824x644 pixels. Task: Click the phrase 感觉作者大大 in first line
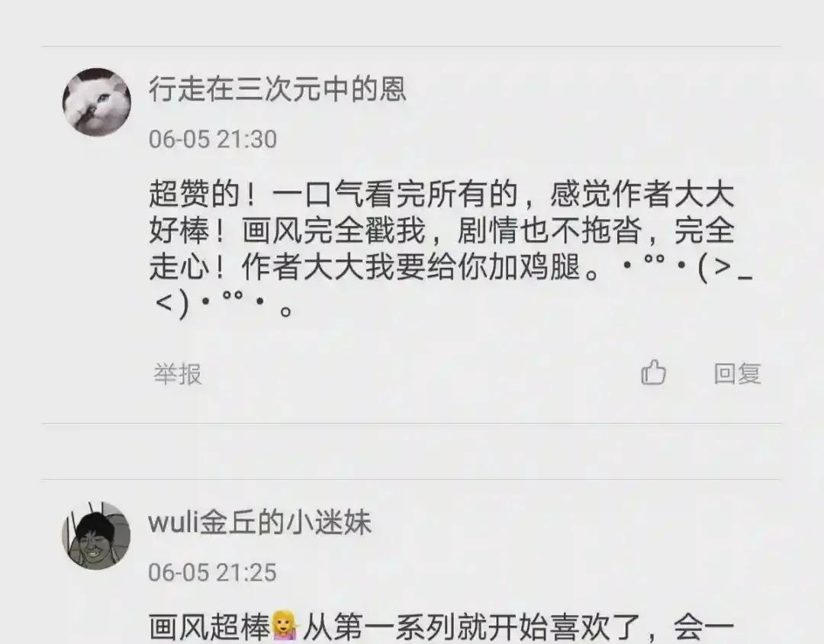click(x=642, y=194)
